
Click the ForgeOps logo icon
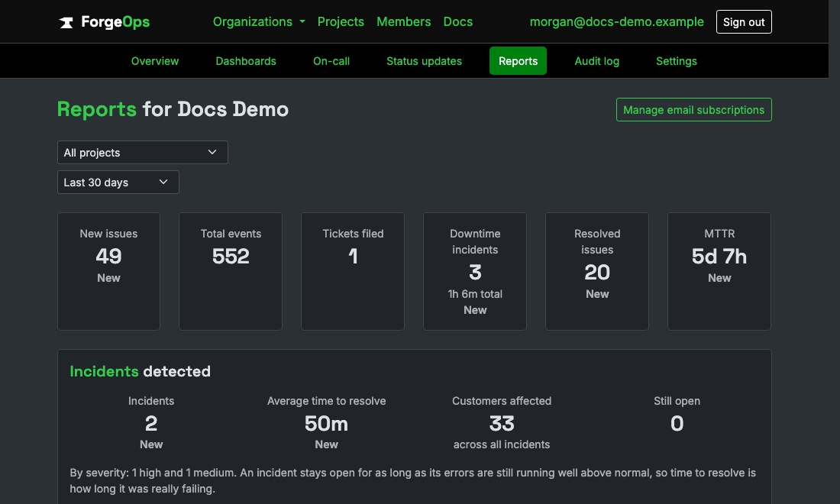(66, 22)
